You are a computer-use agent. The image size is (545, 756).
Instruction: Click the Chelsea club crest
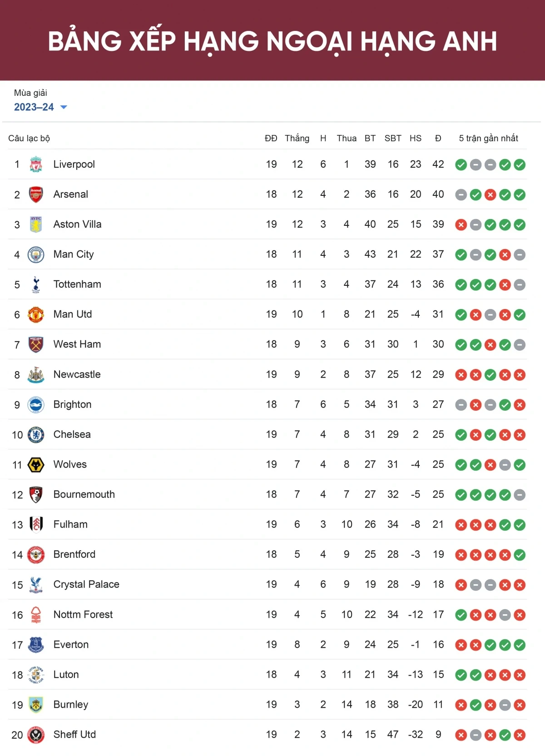[36, 435]
